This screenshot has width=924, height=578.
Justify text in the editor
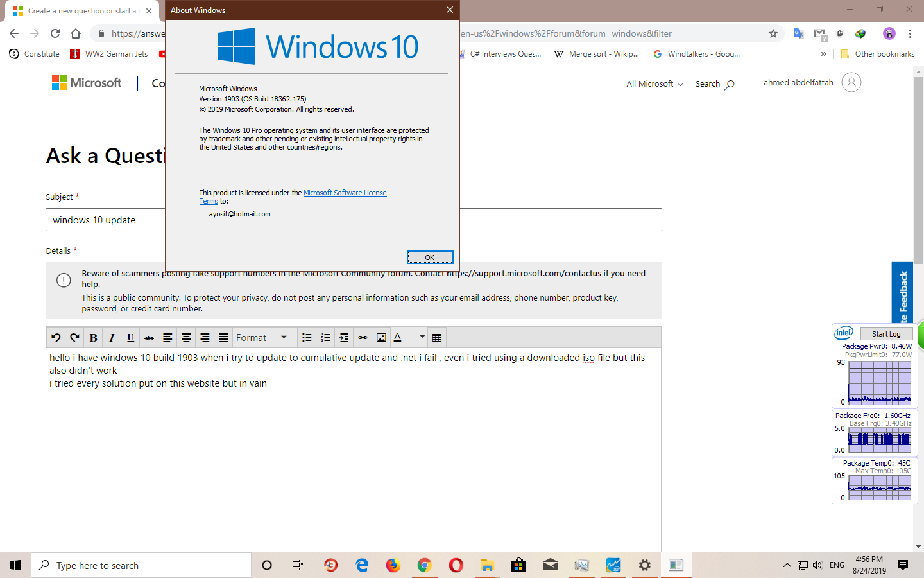coord(223,338)
